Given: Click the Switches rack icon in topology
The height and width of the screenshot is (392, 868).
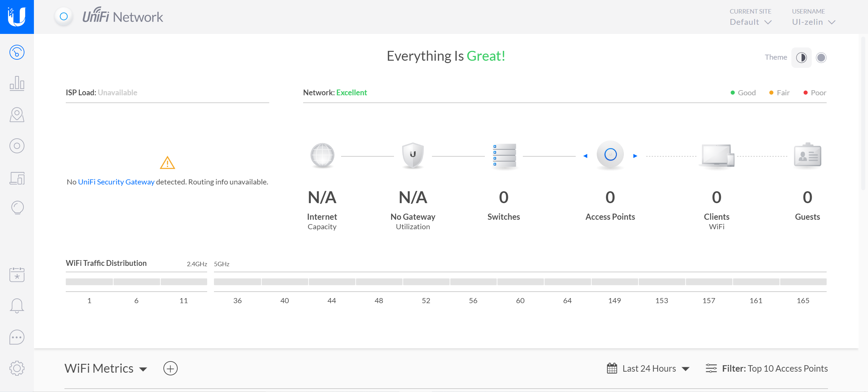Looking at the screenshot, I should pos(504,156).
